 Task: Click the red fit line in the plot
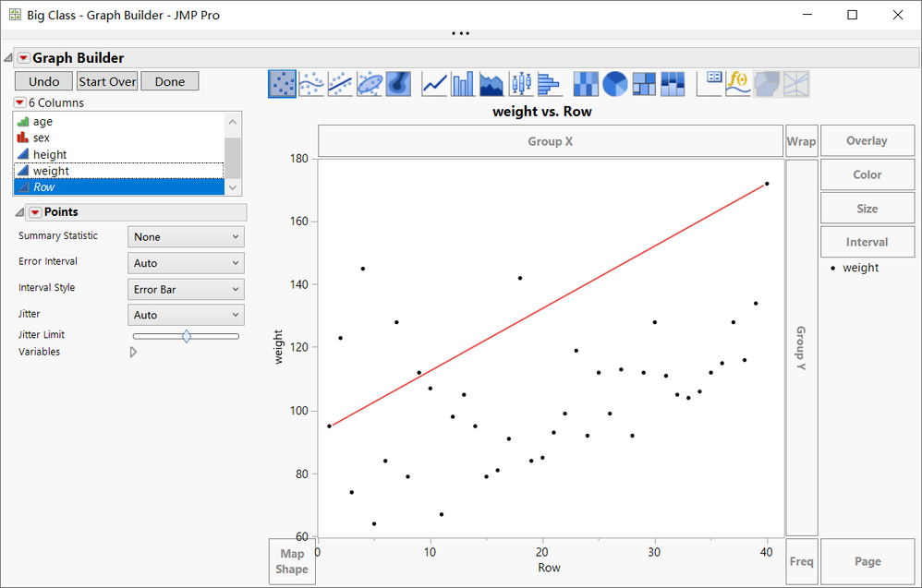(547, 306)
